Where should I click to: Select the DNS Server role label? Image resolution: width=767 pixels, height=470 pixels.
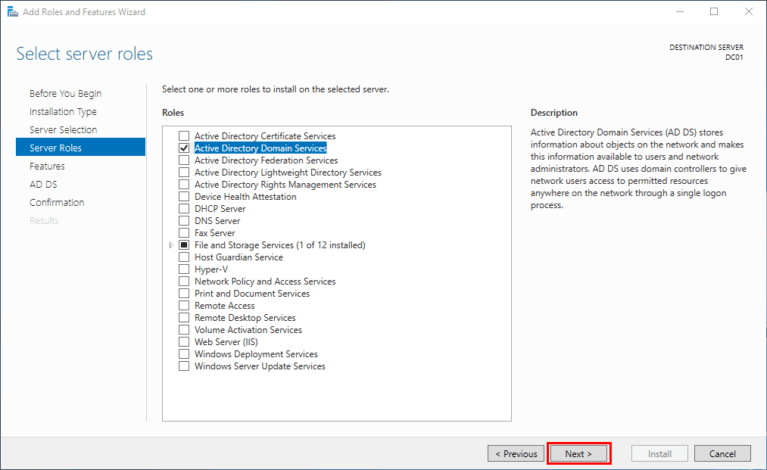217,221
